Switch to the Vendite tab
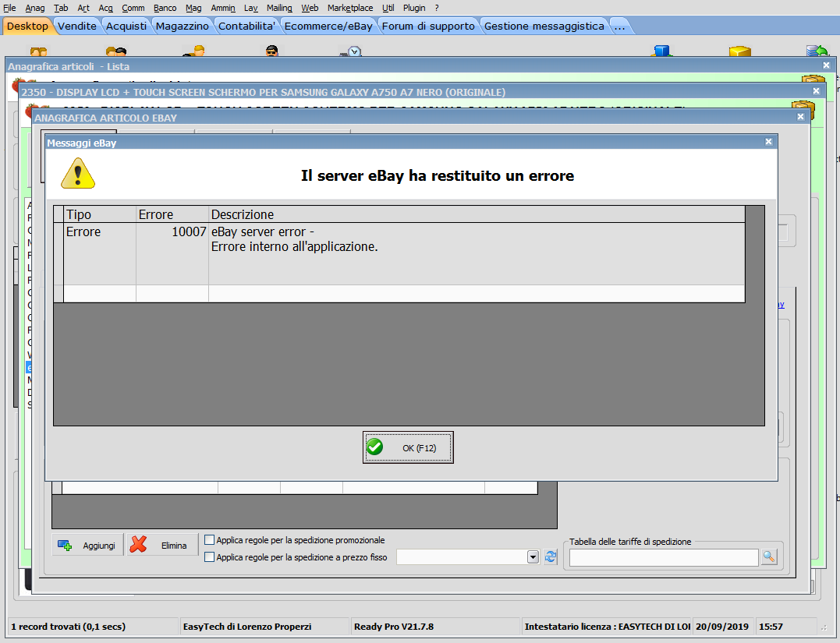 pyautogui.click(x=76, y=26)
